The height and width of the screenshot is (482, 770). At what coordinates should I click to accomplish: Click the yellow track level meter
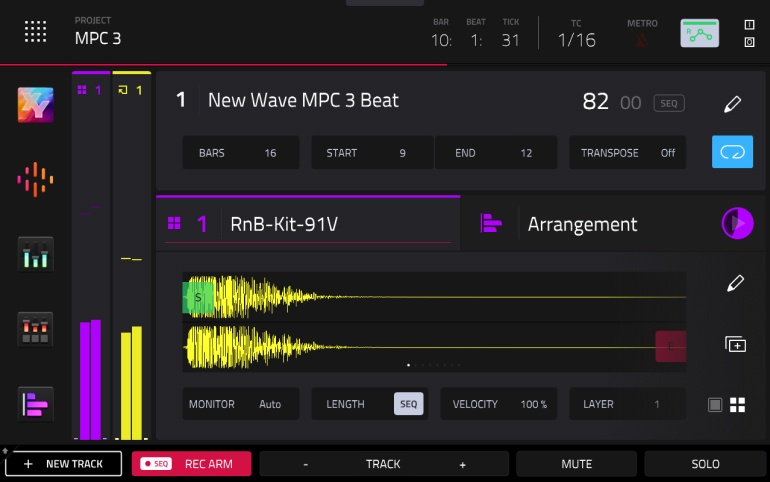tap(132, 384)
